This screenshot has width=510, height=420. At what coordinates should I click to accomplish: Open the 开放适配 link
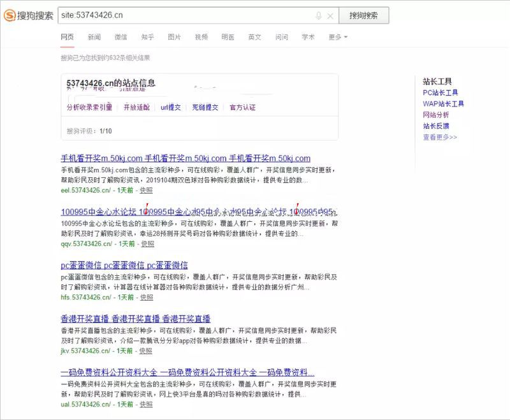[136, 107]
